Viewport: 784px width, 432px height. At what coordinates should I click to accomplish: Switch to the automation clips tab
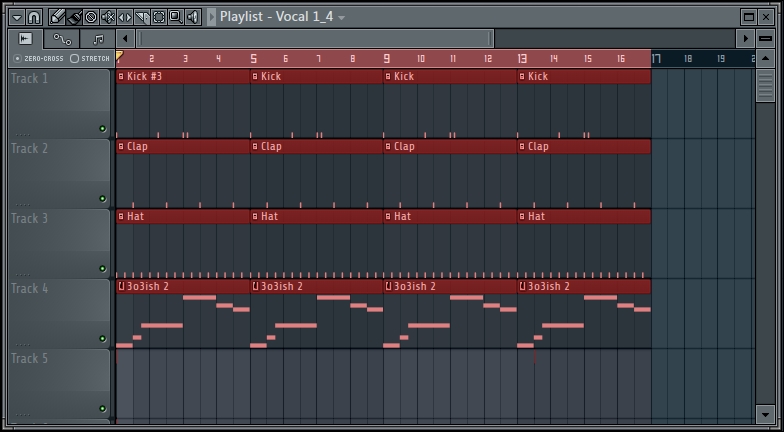coord(62,39)
